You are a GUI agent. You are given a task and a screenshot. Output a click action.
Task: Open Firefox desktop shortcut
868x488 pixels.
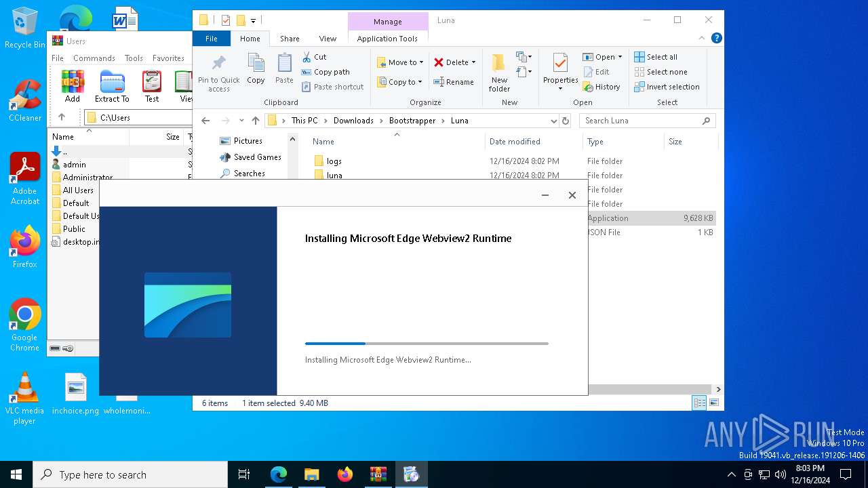point(24,247)
